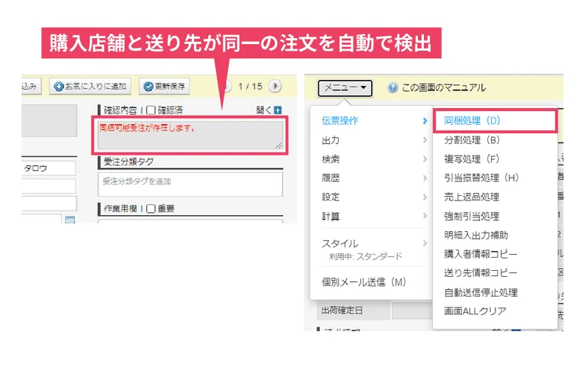Screen dimensions: 588x392
Task: Click the field containing タロウ
Action: tap(49, 168)
